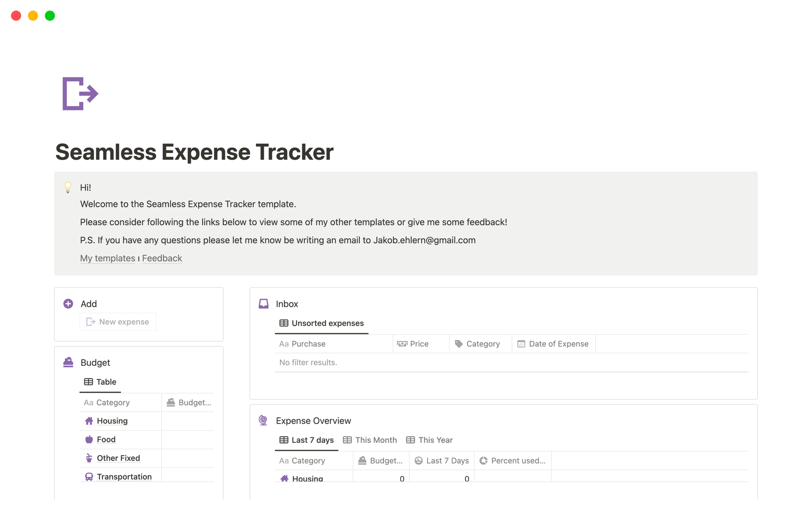Viewport: 812px width, 508px height.
Task: Click the Expense Overview globe icon
Action: [263, 420]
